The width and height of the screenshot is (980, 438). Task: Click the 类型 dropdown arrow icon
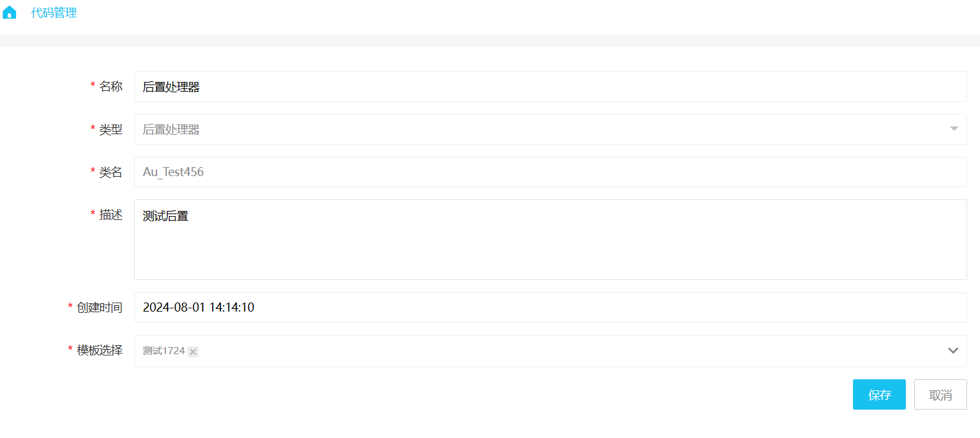coord(954,129)
